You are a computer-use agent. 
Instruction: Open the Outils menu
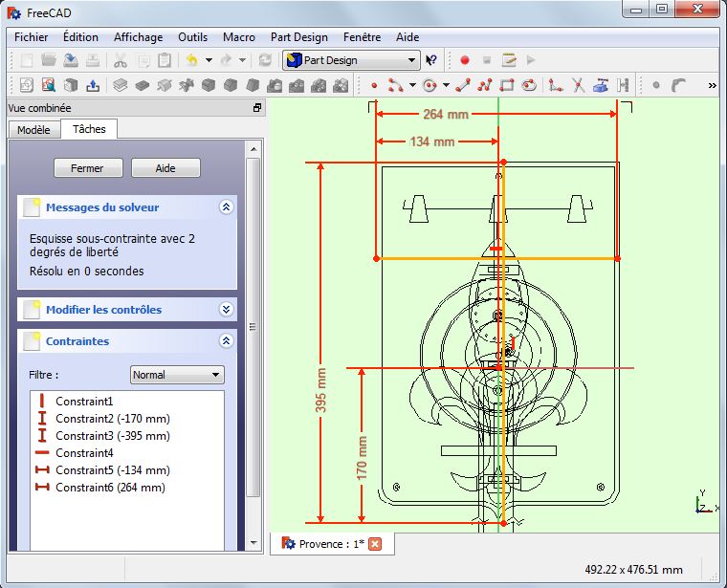point(193,37)
